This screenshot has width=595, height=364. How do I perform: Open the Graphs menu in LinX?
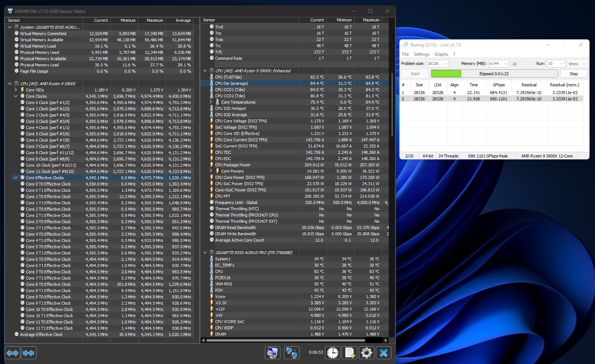pyautogui.click(x=441, y=54)
